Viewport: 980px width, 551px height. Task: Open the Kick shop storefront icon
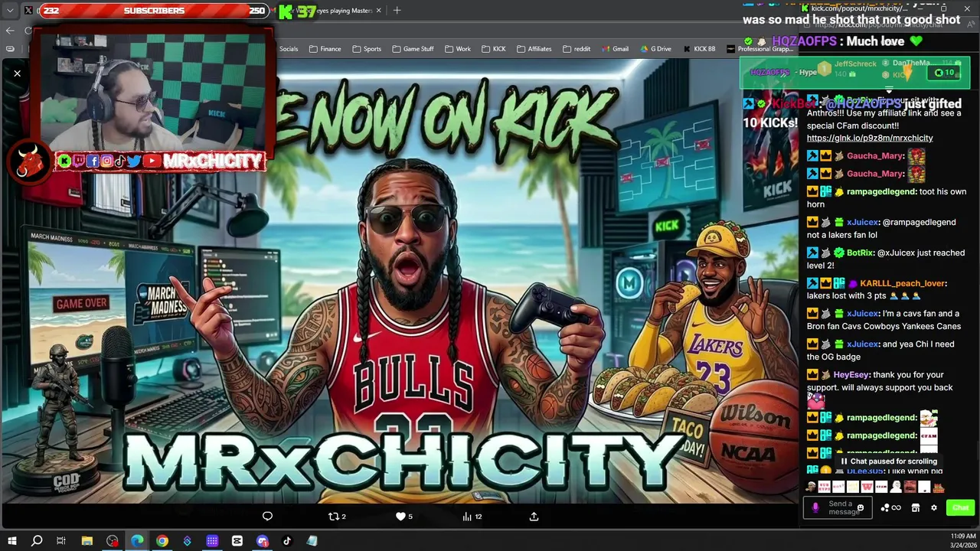tap(915, 507)
